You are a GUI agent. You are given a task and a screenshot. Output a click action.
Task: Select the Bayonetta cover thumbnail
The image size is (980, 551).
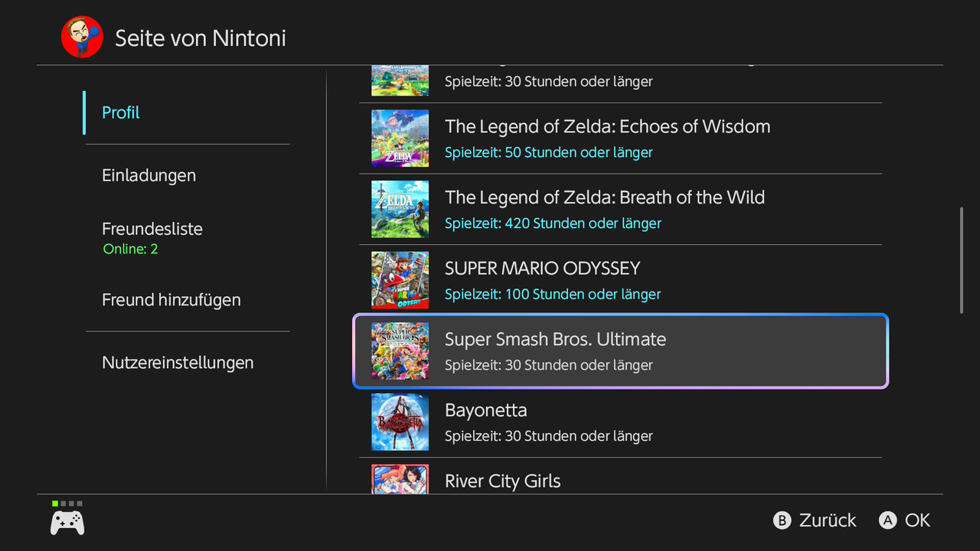tap(400, 422)
